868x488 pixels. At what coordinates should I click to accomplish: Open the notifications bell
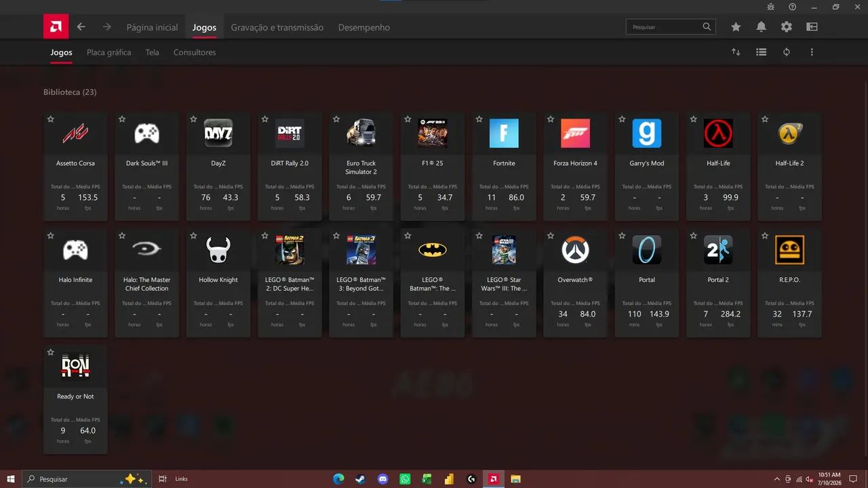coord(762,27)
